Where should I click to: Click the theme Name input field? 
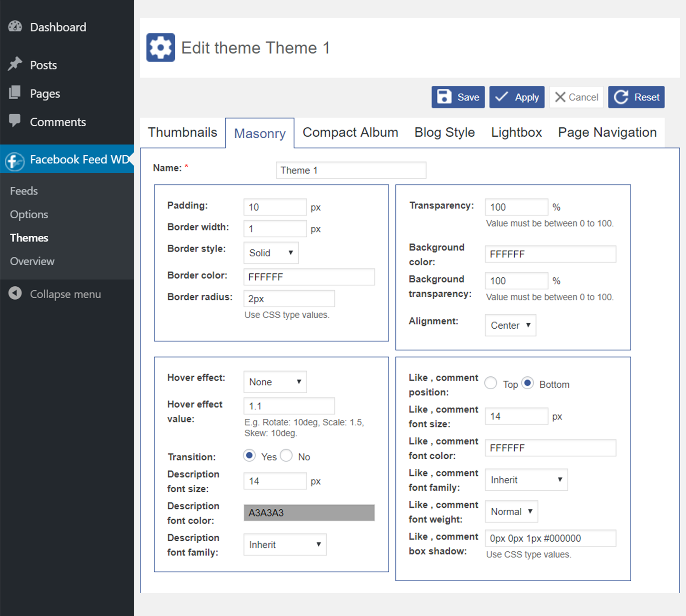pos(351,171)
